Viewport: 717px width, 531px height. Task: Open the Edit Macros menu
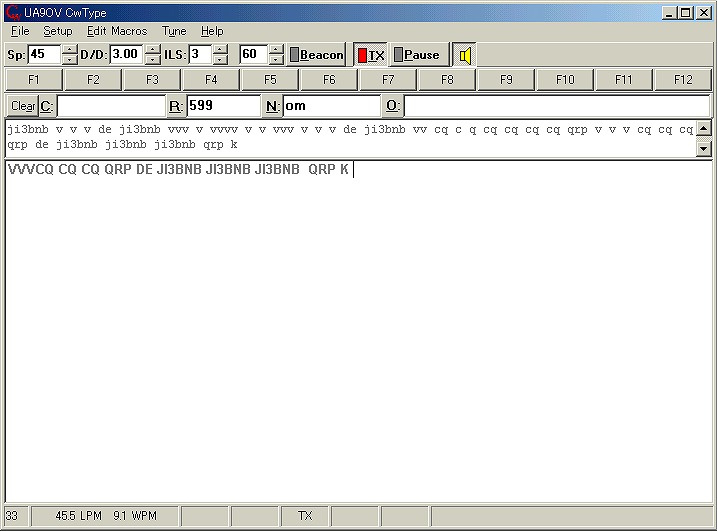click(117, 31)
